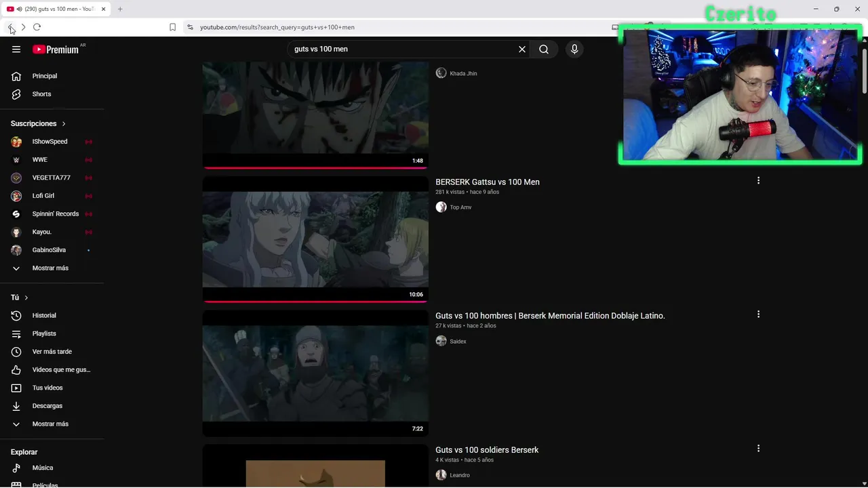Expand Mostrar más under subscriptions
The height and width of the screenshot is (488, 868).
tap(52, 268)
